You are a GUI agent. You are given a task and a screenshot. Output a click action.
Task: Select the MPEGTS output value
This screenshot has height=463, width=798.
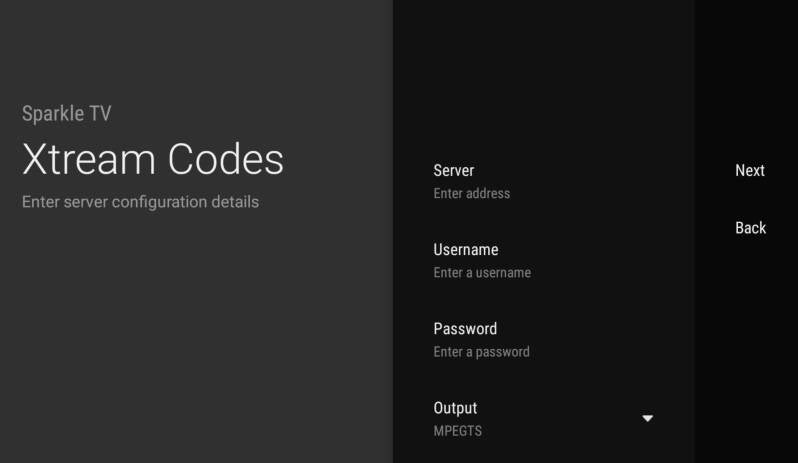click(457, 431)
